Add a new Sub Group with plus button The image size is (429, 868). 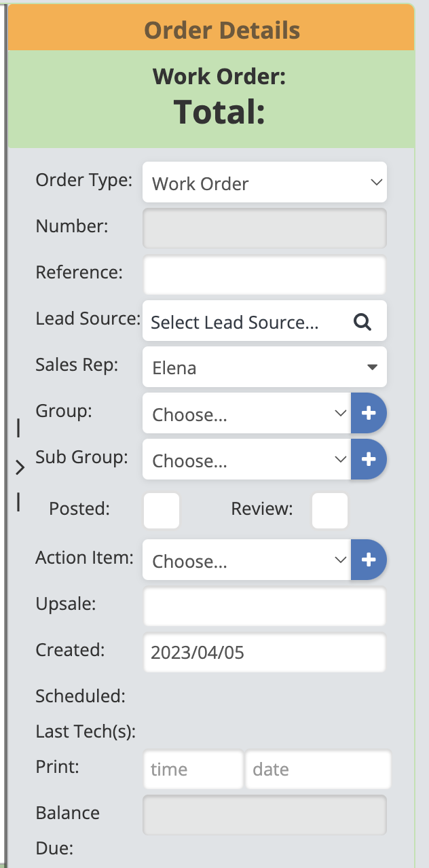point(369,459)
